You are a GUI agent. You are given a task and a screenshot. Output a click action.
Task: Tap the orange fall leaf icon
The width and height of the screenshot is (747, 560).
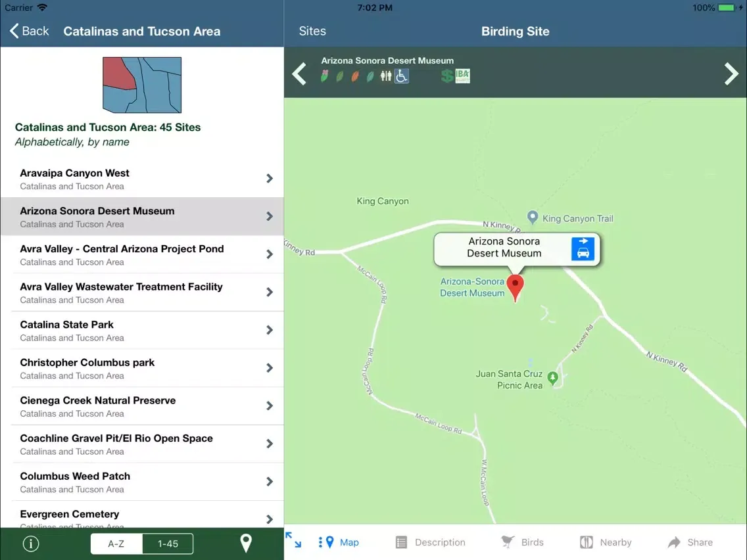point(355,76)
